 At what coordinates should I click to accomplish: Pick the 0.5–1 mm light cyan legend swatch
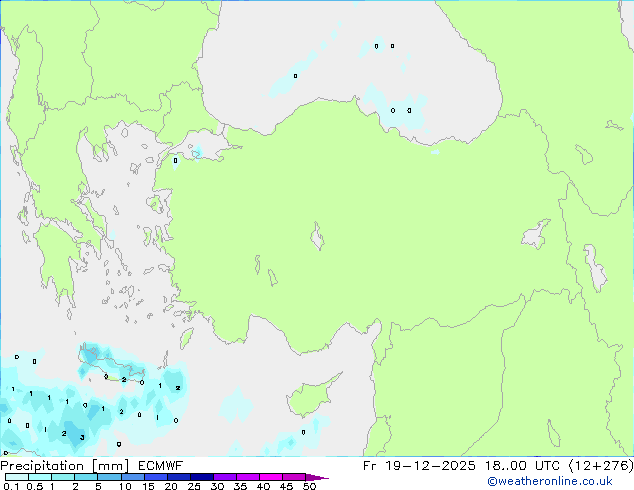click(40, 477)
